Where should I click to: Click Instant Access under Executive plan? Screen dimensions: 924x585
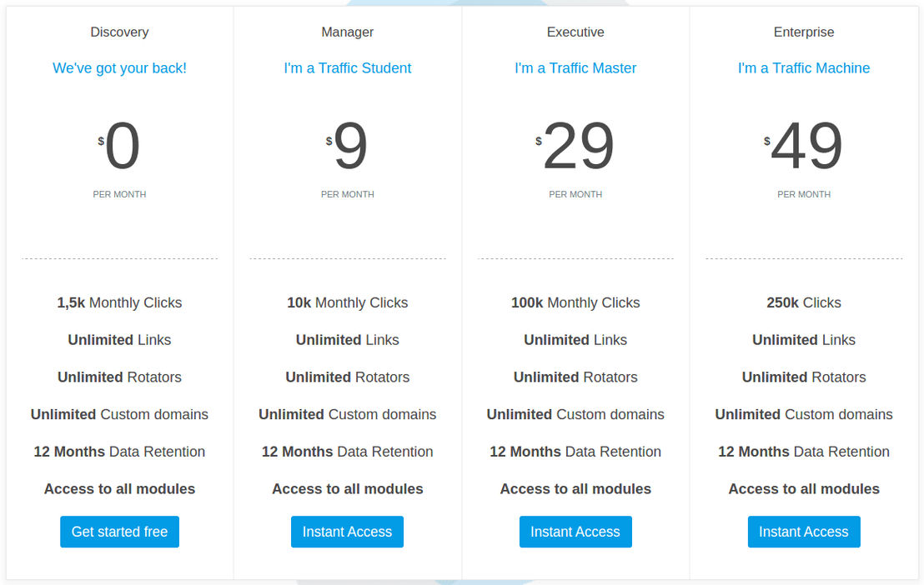(575, 532)
